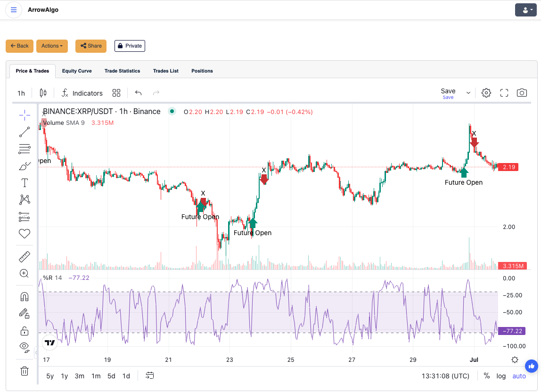
Task: Toggle hide all drawings eye icon
Action: point(25,348)
